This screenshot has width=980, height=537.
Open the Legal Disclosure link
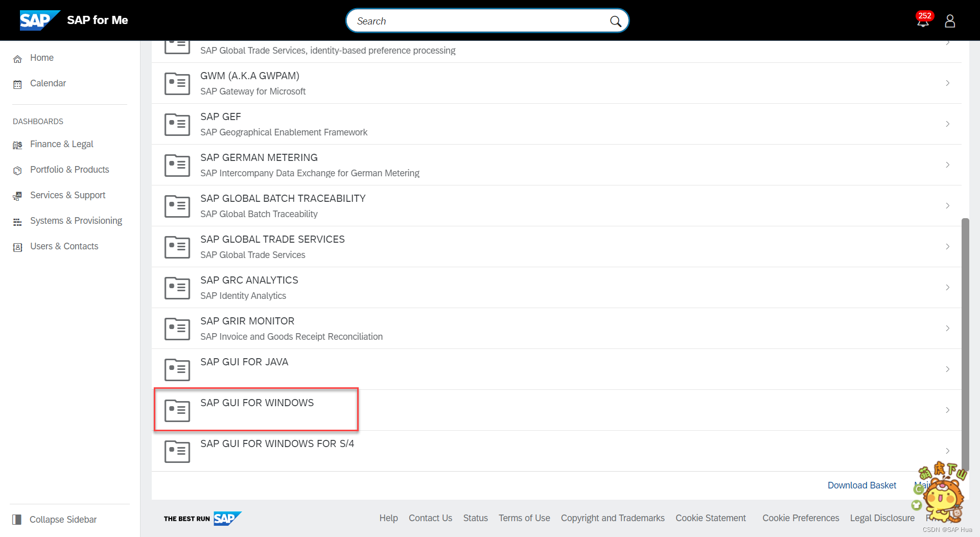pyautogui.click(x=882, y=518)
